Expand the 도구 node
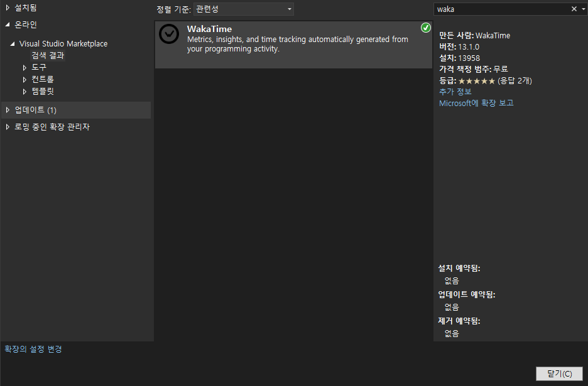The image size is (588, 386). (24, 68)
